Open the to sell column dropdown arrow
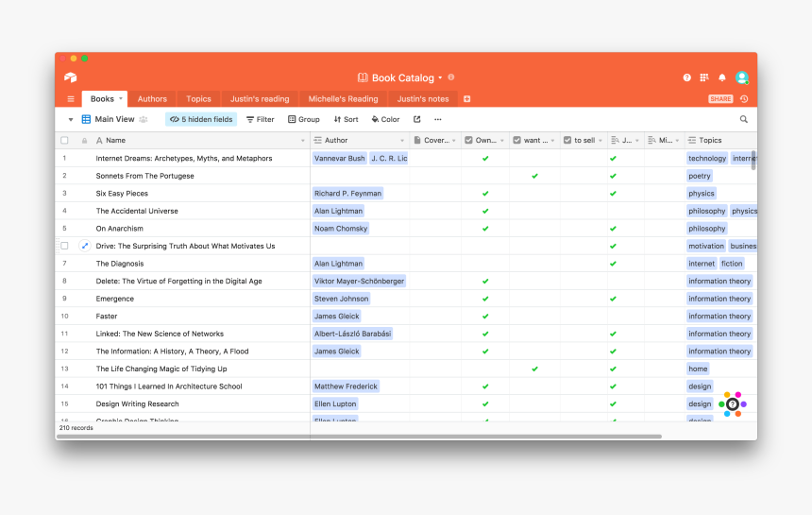 click(601, 141)
